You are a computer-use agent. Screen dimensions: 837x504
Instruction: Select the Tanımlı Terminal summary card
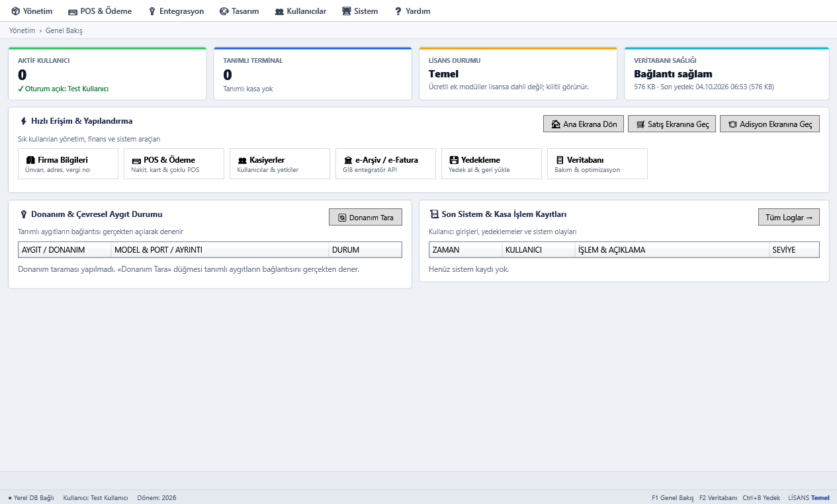tap(312, 73)
